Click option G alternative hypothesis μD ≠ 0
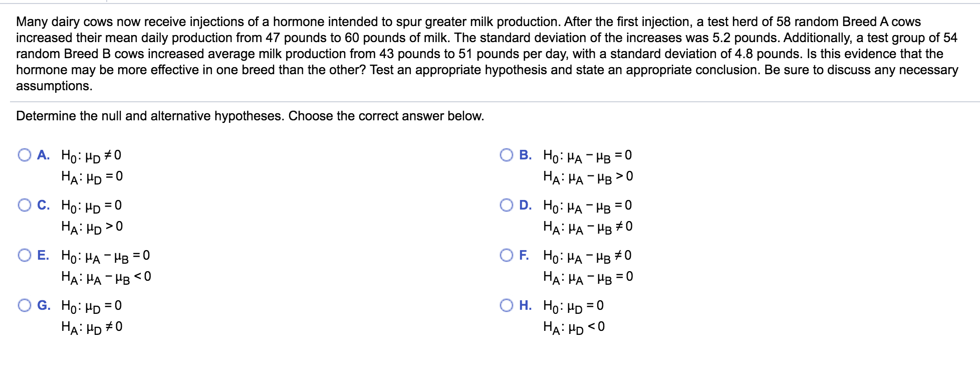The height and width of the screenshot is (380, 980). pos(92,327)
